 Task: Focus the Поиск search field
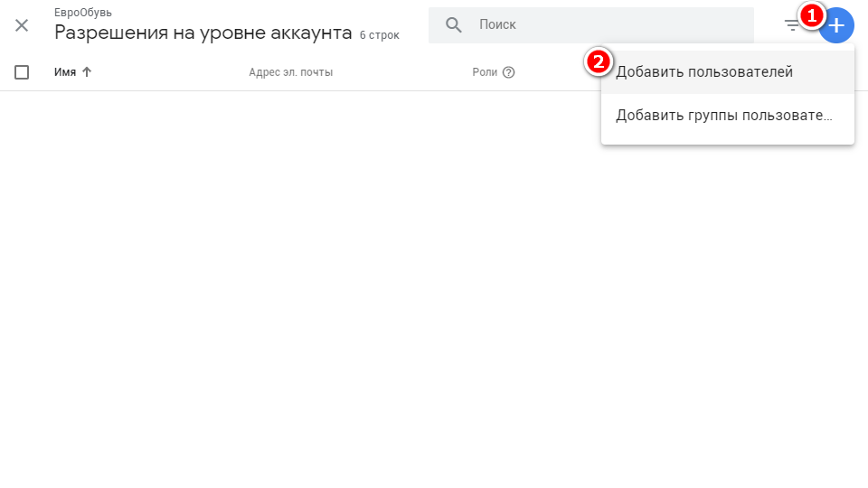(591, 25)
